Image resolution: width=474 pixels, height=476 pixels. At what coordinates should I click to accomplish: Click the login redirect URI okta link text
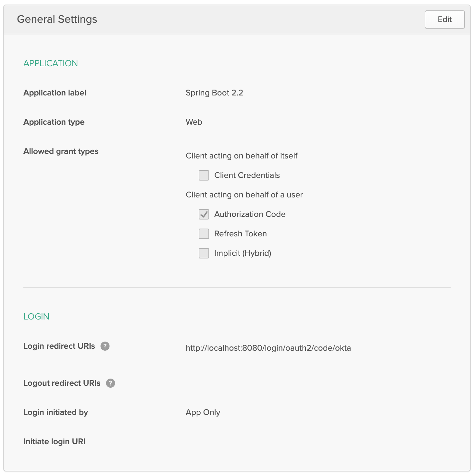click(x=268, y=348)
